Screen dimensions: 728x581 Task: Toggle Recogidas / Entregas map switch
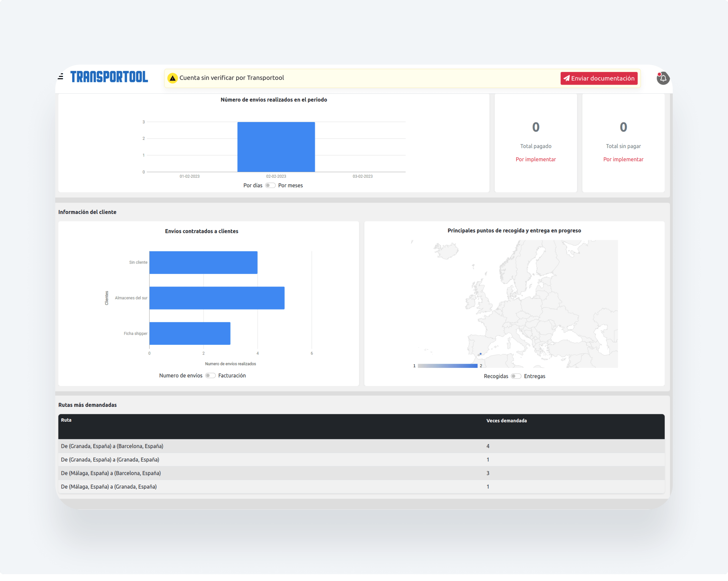(x=516, y=376)
